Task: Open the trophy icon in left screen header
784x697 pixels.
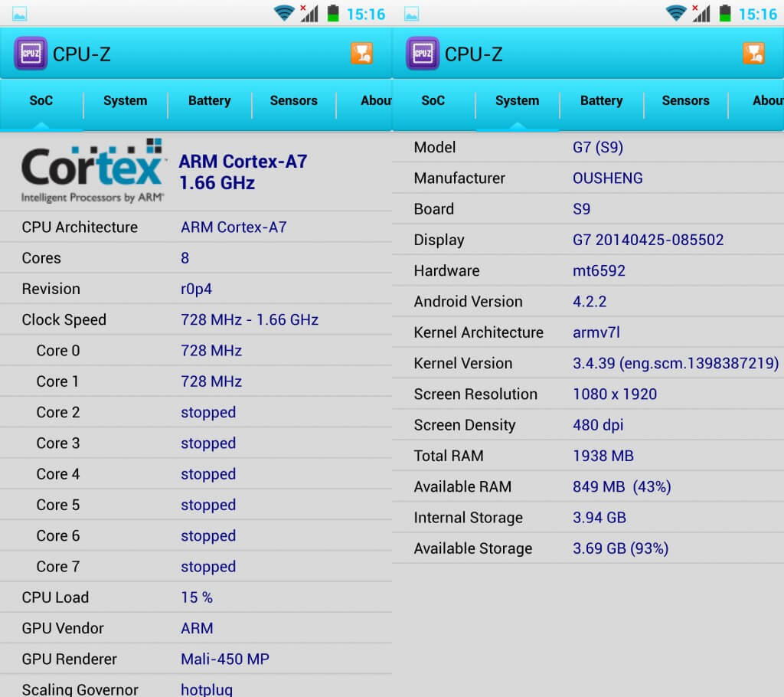Action: (x=361, y=53)
